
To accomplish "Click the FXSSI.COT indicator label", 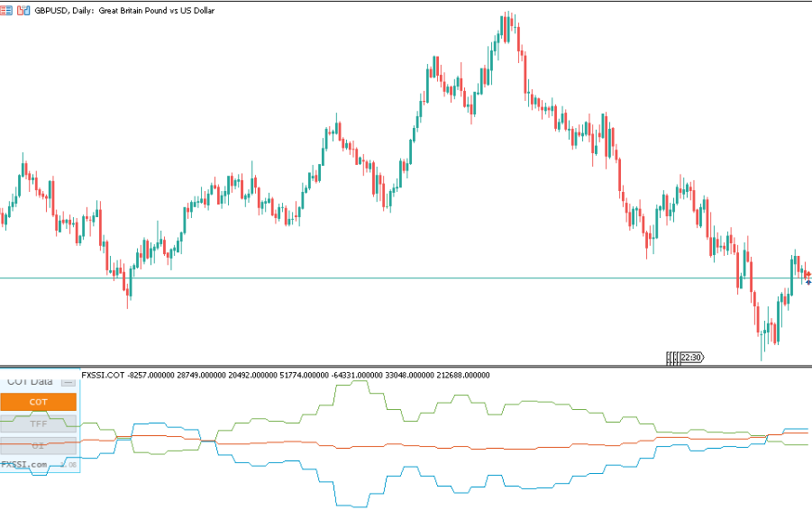I will coord(103,374).
